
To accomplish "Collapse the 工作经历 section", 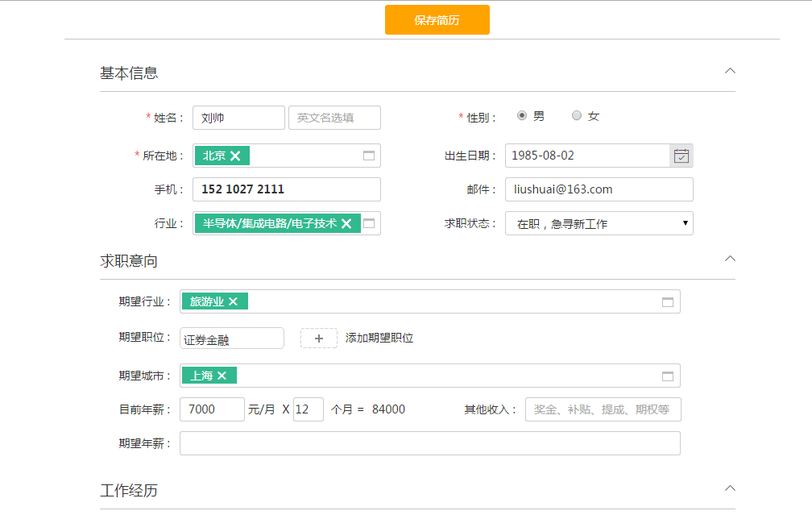I will pos(730,488).
